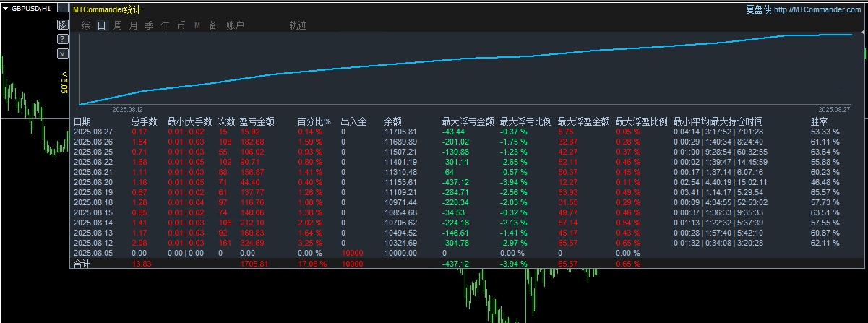Click the 最大浮盈比例 column header
Screen dimensions: 868x323
click(x=641, y=121)
